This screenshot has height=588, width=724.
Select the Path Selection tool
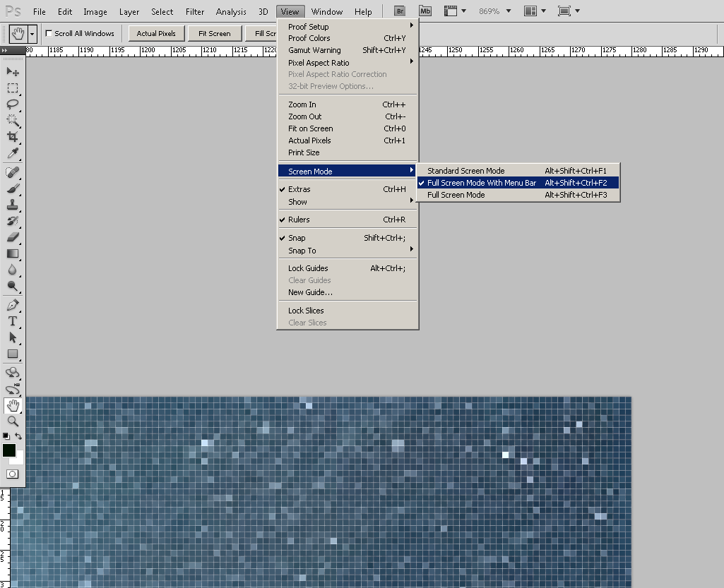pyautogui.click(x=13, y=337)
